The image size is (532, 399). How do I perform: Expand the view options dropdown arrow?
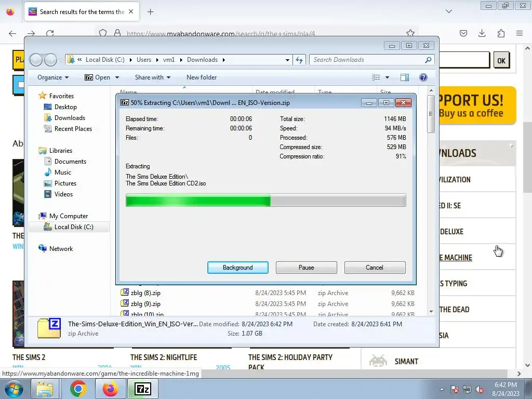[387, 77]
